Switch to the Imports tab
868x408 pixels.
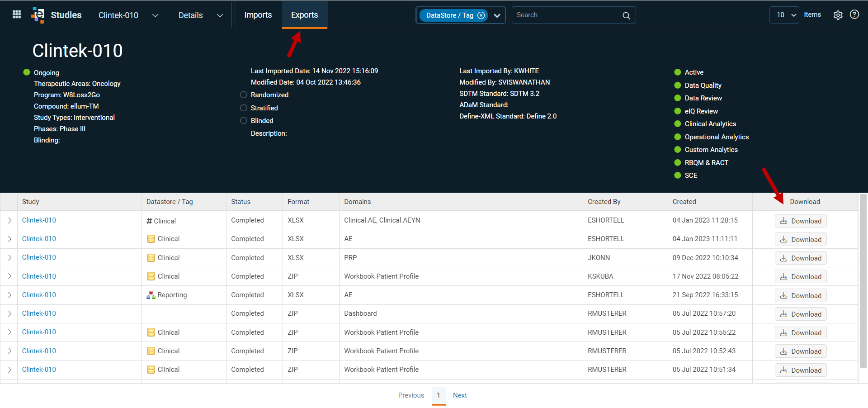pos(258,15)
